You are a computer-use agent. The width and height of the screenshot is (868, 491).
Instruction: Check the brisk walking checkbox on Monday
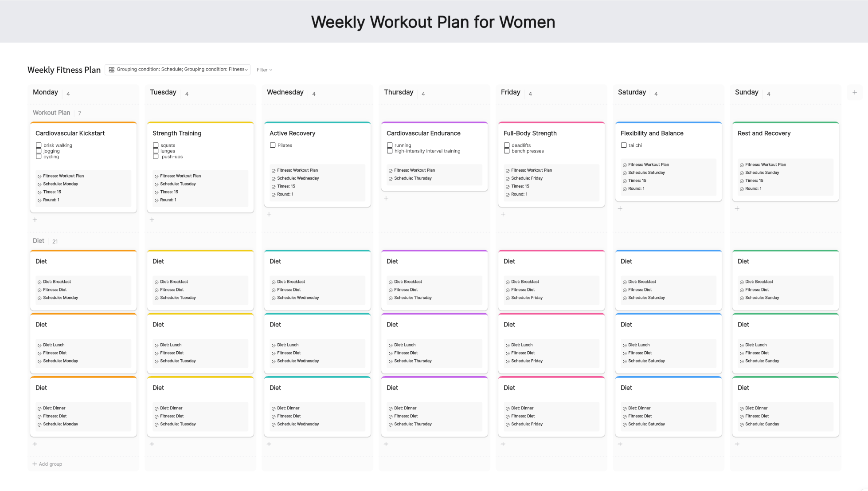[x=39, y=145]
